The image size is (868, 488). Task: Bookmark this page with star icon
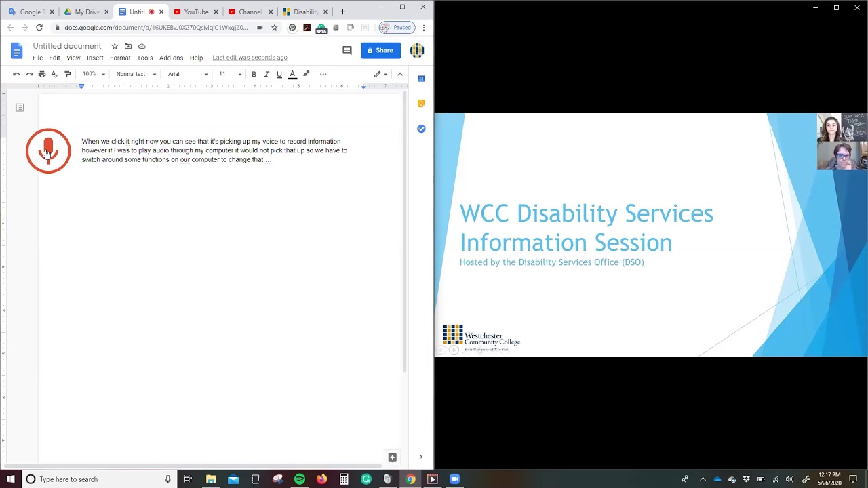(x=275, y=28)
